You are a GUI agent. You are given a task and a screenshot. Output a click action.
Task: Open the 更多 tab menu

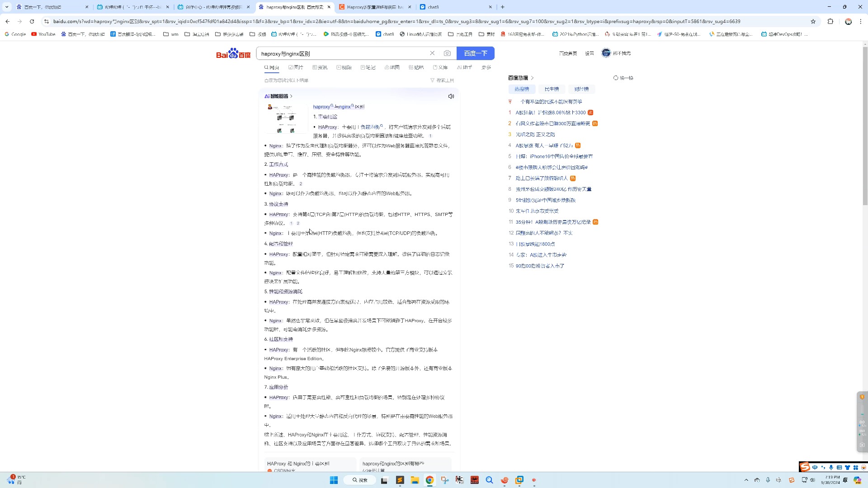tap(486, 67)
